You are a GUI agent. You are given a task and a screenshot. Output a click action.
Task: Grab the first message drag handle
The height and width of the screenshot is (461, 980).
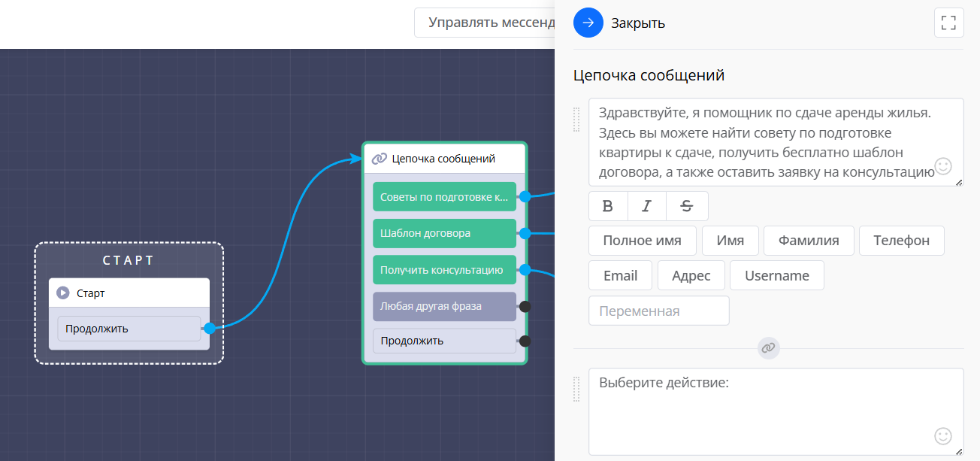point(577,120)
